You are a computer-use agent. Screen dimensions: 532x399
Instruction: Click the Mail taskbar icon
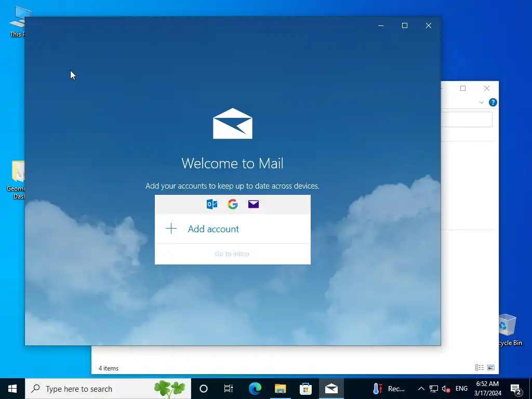331,389
